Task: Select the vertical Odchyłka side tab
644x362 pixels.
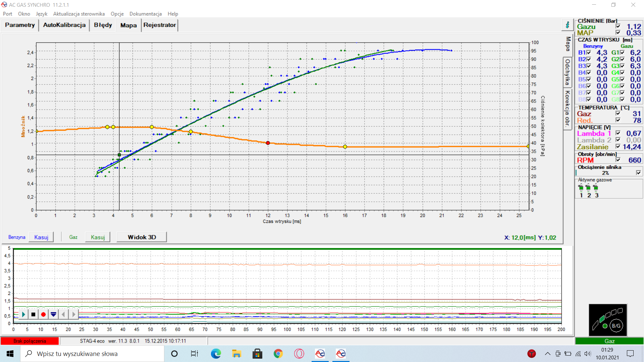Action: (x=568, y=72)
